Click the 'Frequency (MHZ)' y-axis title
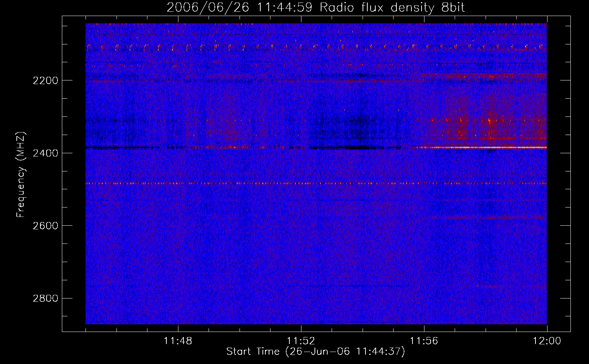Image resolution: width=589 pixels, height=364 pixels. (x=21, y=175)
